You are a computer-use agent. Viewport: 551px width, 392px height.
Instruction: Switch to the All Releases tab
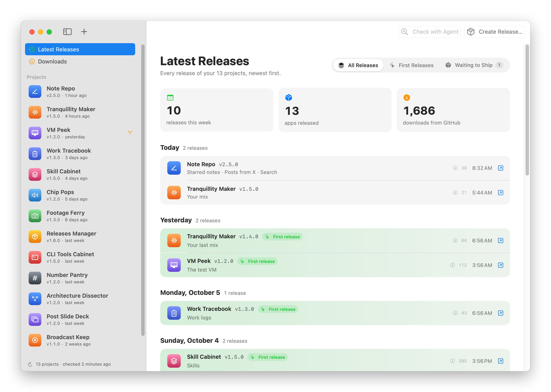(358, 65)
